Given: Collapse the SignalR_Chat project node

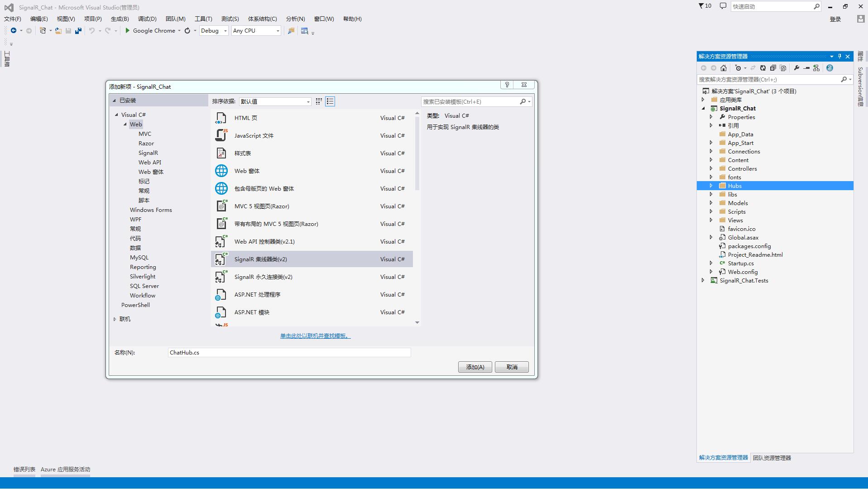Looking at the screenshot, I should (703, 109).
